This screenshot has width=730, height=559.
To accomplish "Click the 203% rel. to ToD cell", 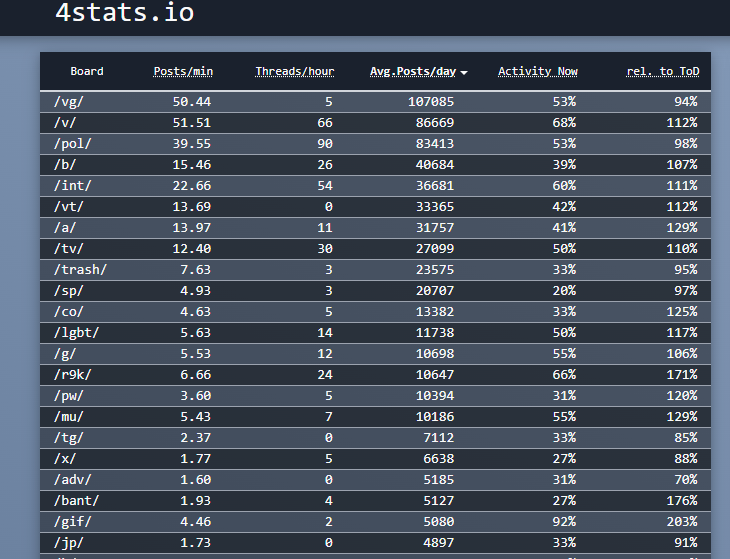I will [x=682, y=522].
